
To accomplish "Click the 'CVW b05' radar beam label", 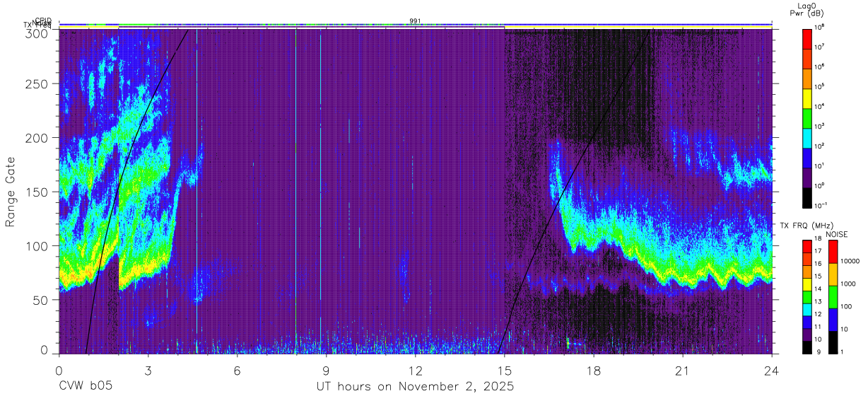I will [x=86, y=387].
